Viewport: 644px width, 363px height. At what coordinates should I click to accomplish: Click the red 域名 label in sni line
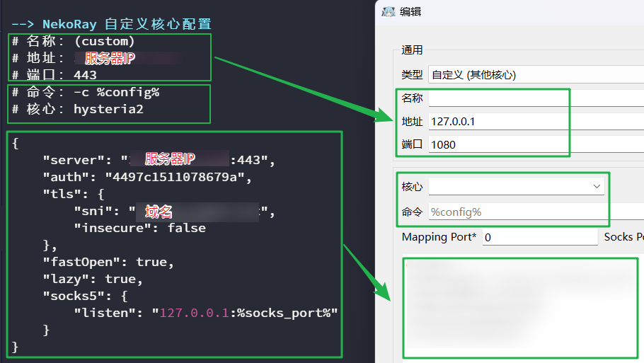[x=159, y=212]
